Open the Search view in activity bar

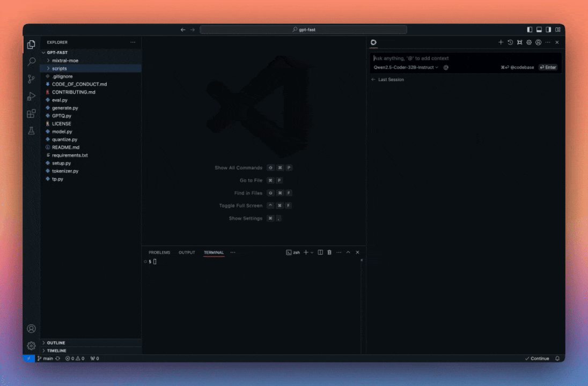[31, 62]
